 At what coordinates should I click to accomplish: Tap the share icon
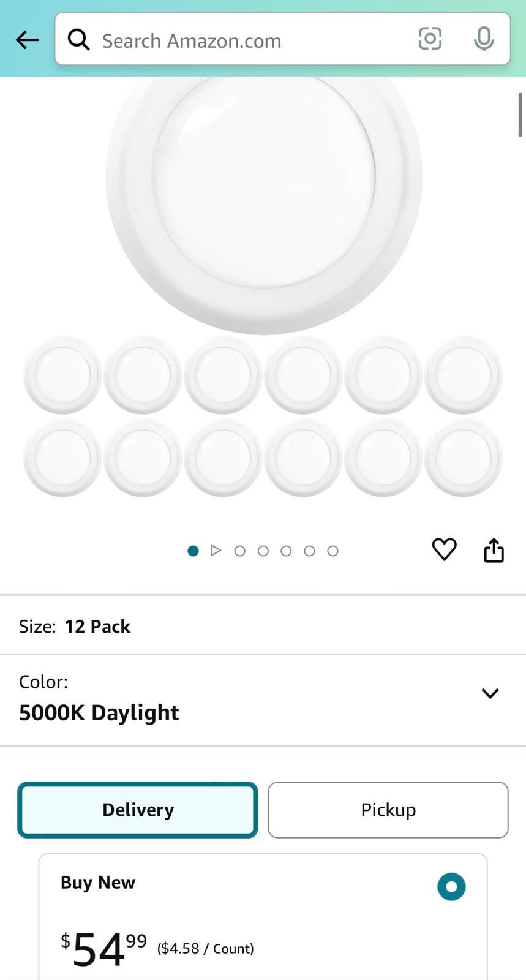pos(494,550)
